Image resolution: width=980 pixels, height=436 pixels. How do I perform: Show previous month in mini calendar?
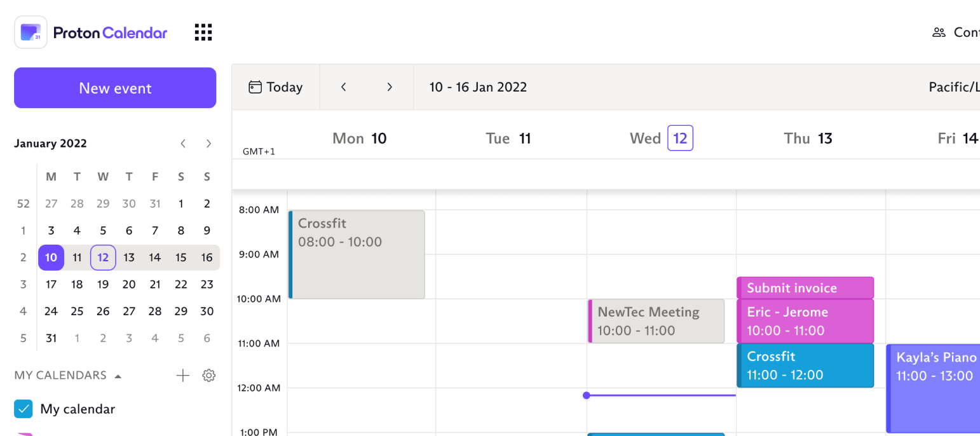coord(183,144)
